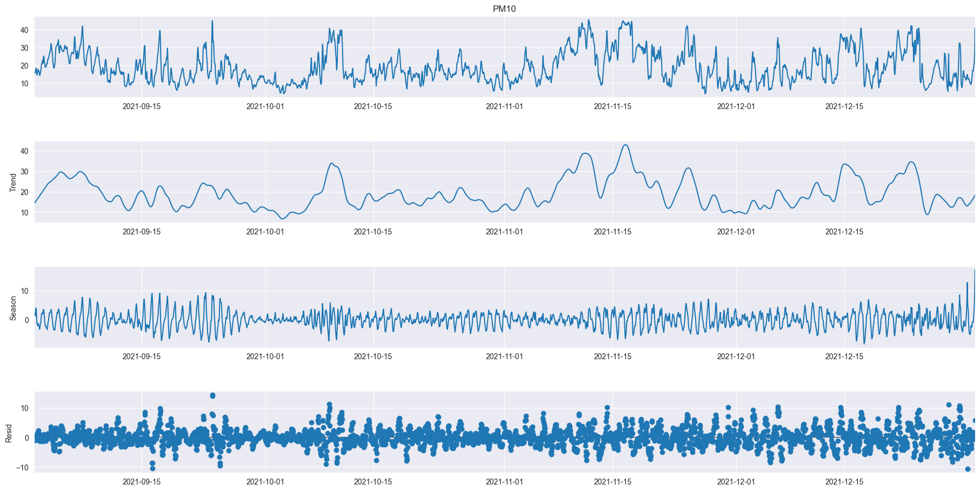This screenshot has height=491, width=980.
Task: Choose 2021-12-01 tick under the Resid plot
Action: (x=736, y=482)
